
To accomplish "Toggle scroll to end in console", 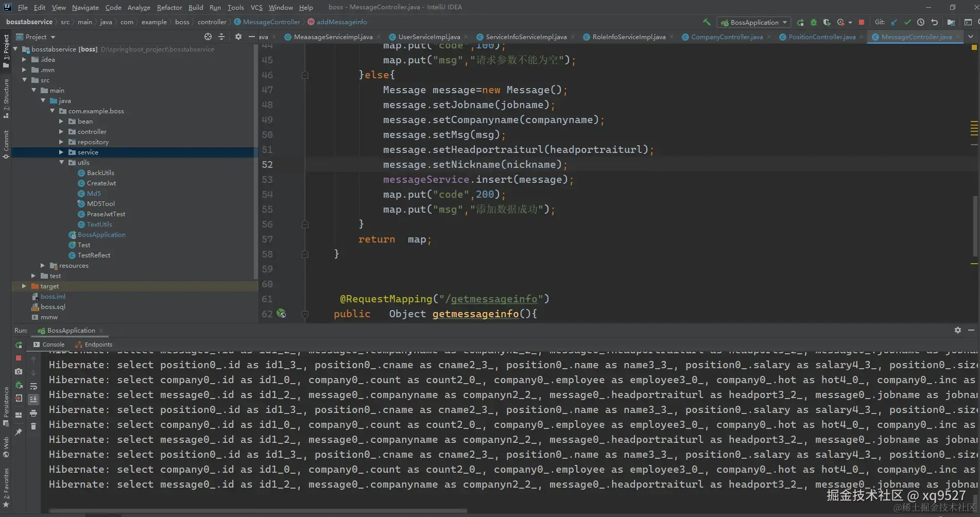I will 33,400.
